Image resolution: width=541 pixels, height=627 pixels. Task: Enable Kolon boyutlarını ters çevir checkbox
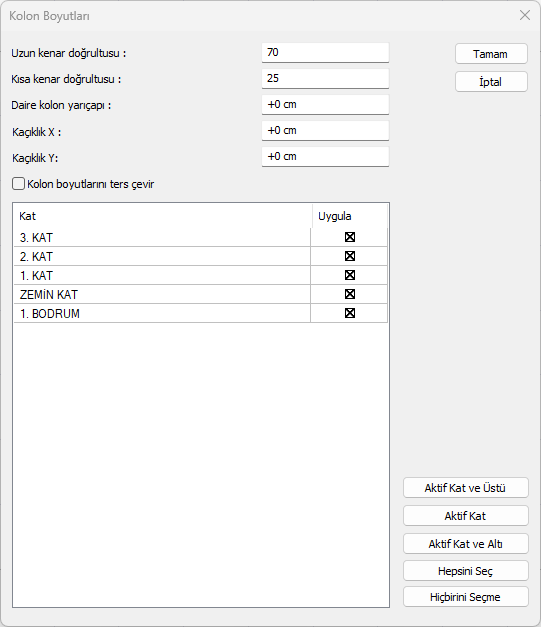coord(18,184)
